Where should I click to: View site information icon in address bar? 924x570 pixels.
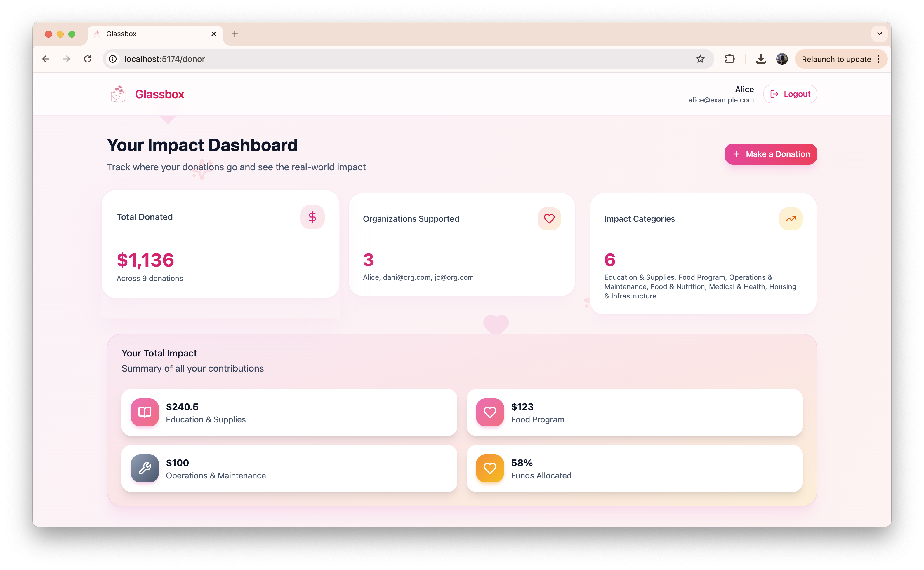pyautogui.click(x=112, y=59)
